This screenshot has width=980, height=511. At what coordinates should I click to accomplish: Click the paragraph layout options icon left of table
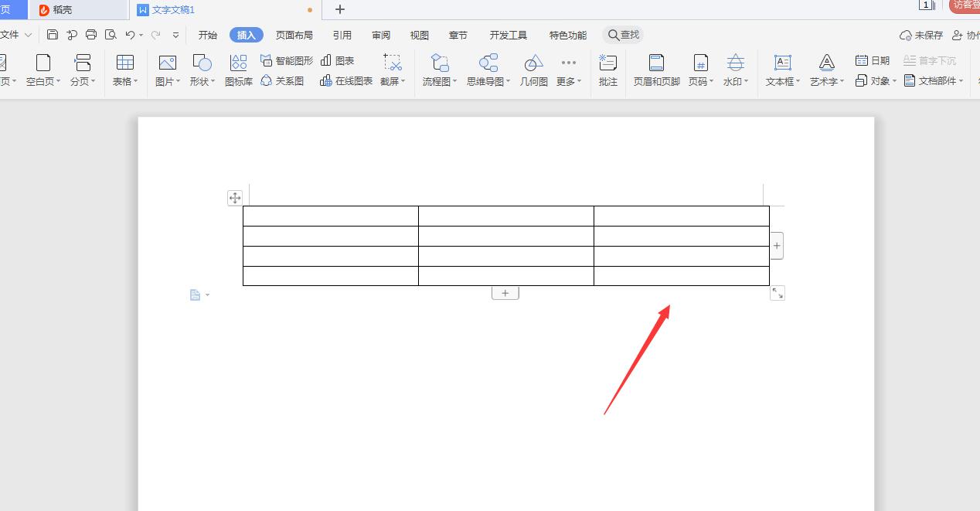point(196,295)
